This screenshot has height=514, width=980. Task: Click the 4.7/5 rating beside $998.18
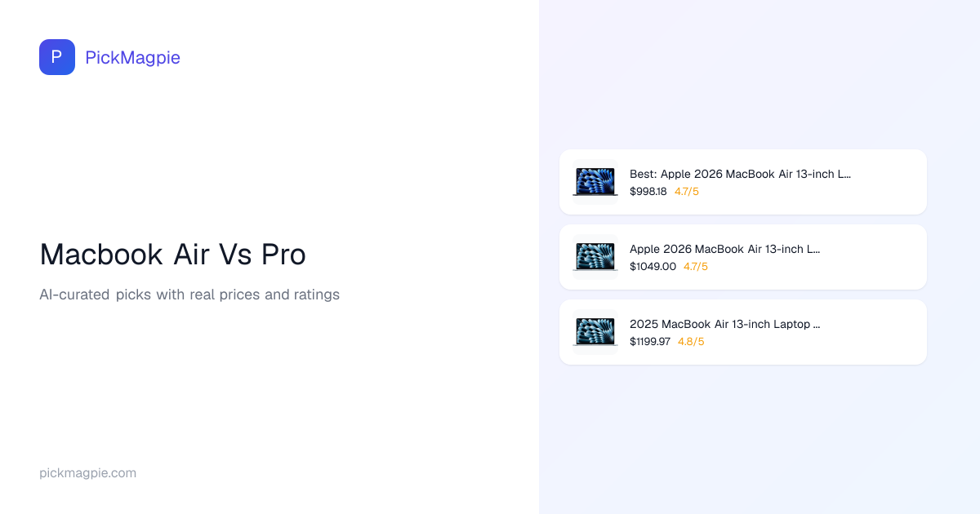pyautogui.click(x=687, y=192)
